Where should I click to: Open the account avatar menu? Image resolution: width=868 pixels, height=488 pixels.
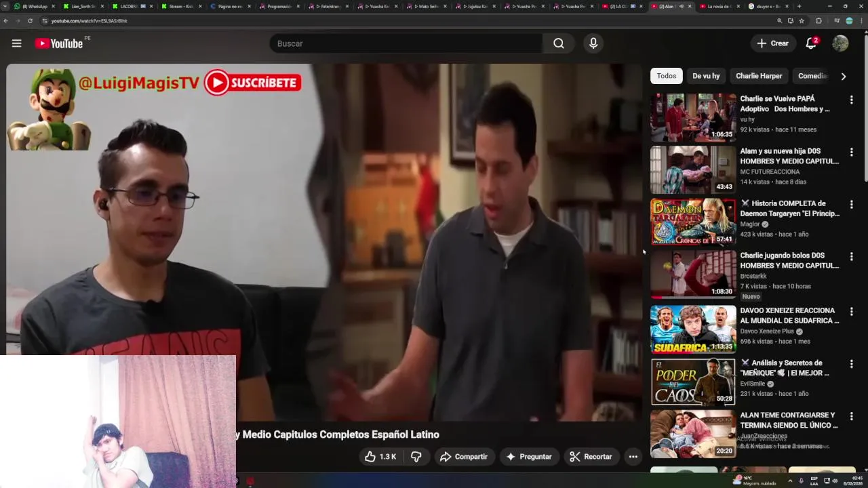(x=840, y=43)
